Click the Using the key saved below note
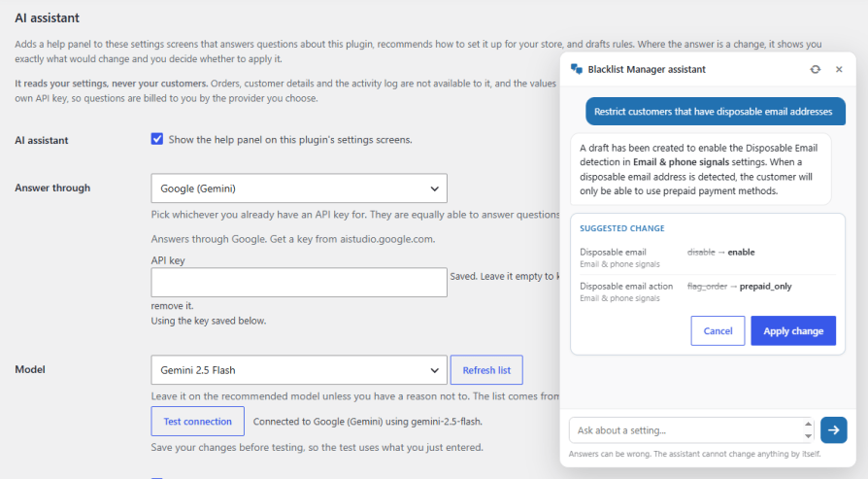Viewport: 868px width, 479px height. click(209, 321)
